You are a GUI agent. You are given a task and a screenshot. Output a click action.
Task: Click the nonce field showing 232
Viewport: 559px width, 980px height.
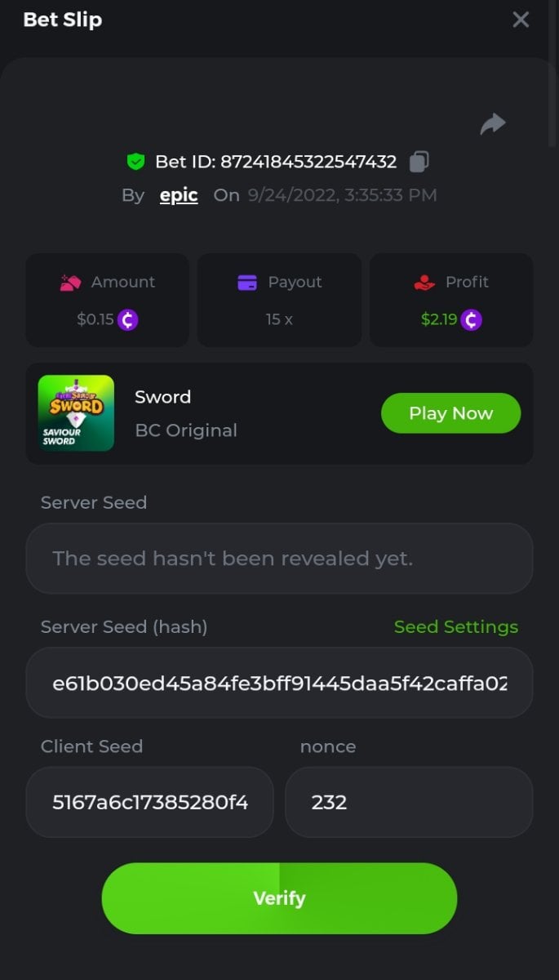pos(408,802)
